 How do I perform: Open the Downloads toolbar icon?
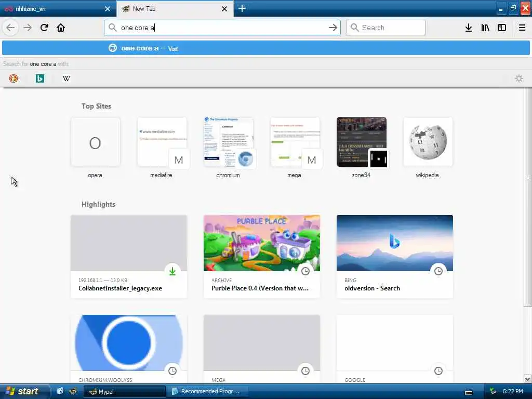pos(469,28)
